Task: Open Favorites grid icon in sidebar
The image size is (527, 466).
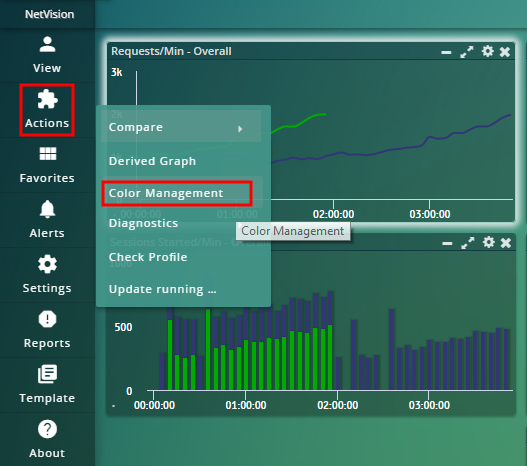Action: [x=48, y=154]
